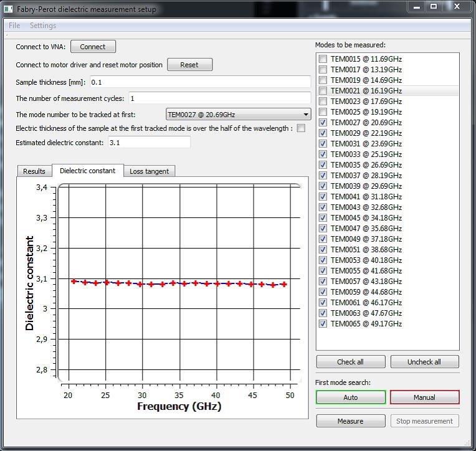
Task: Click the Estimated dielectric constant field
Action: click(x=149, y=143)
